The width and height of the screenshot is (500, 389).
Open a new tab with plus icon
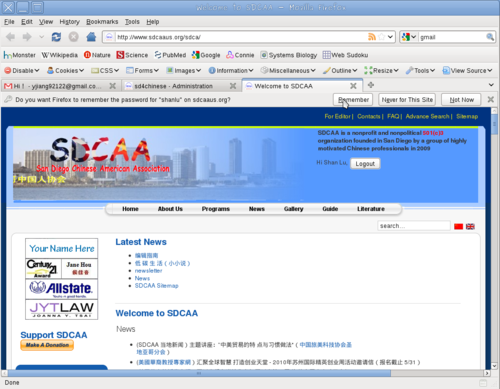(371, 85)
